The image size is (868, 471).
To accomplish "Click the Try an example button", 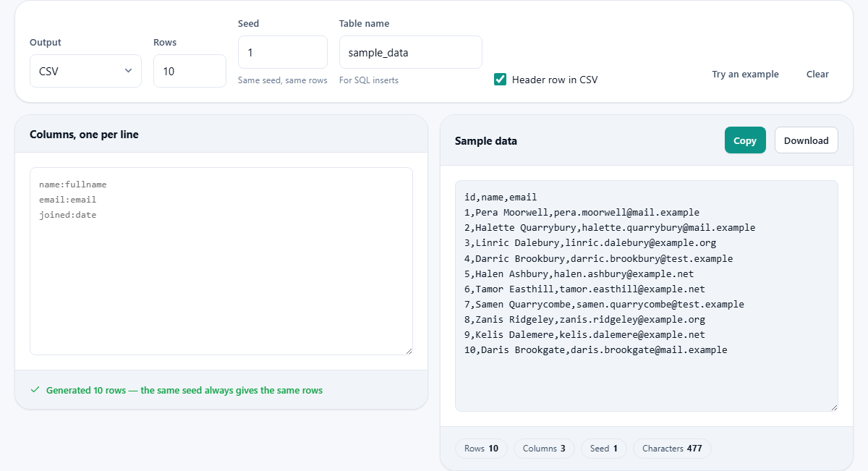I will pos(745,74).
